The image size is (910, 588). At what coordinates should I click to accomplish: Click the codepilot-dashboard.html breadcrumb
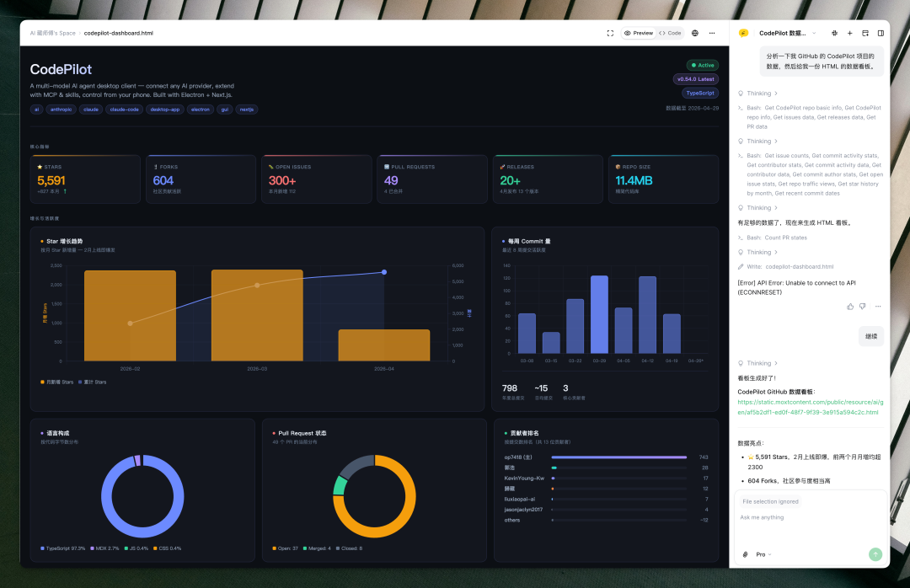pos(119,33)
